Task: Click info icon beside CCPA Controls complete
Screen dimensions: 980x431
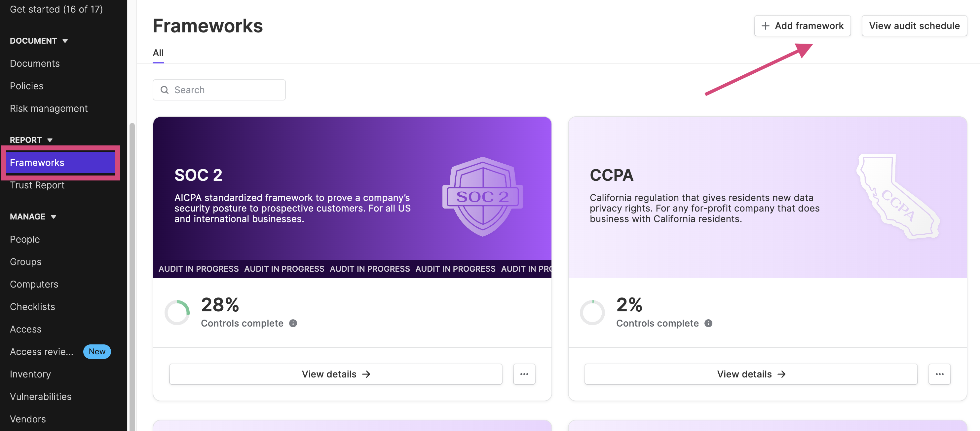Action: [x=708, y=323]
